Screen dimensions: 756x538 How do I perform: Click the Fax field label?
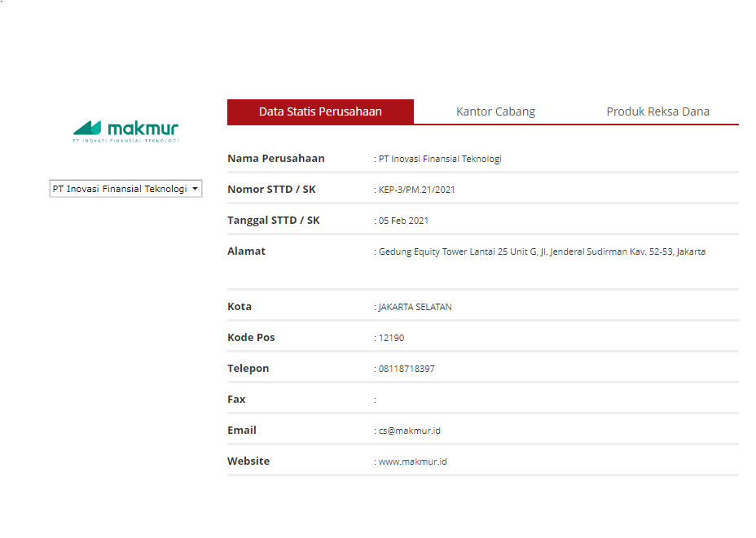click(x=236, y=400)
